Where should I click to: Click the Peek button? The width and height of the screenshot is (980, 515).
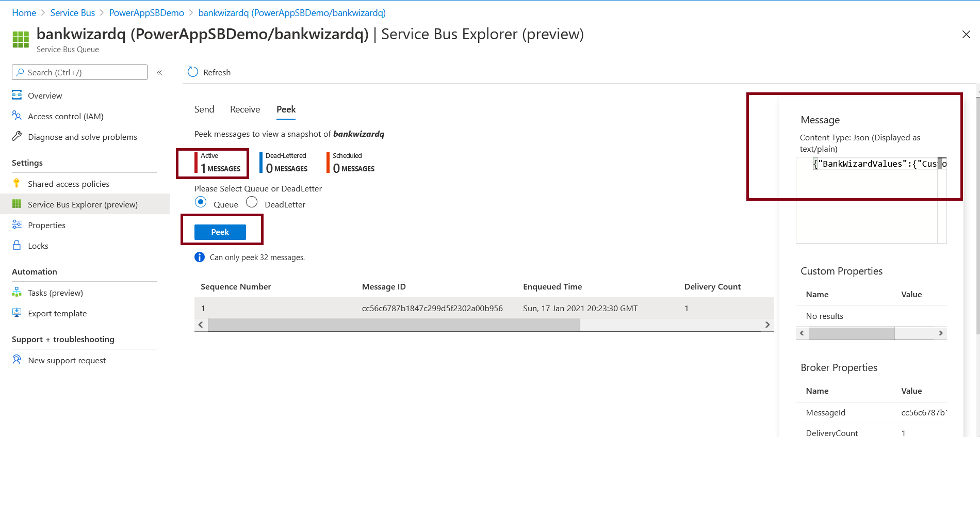point(220,232)
